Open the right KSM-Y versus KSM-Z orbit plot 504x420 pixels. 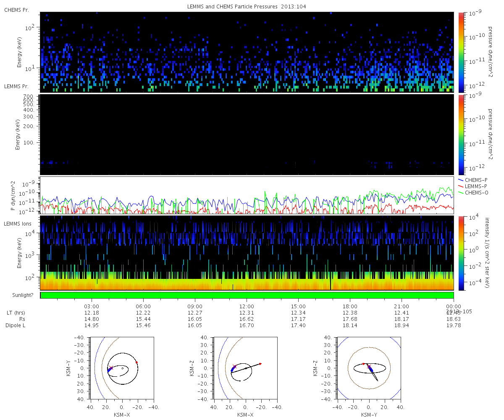pyautogui.click(x=370, y=368)
